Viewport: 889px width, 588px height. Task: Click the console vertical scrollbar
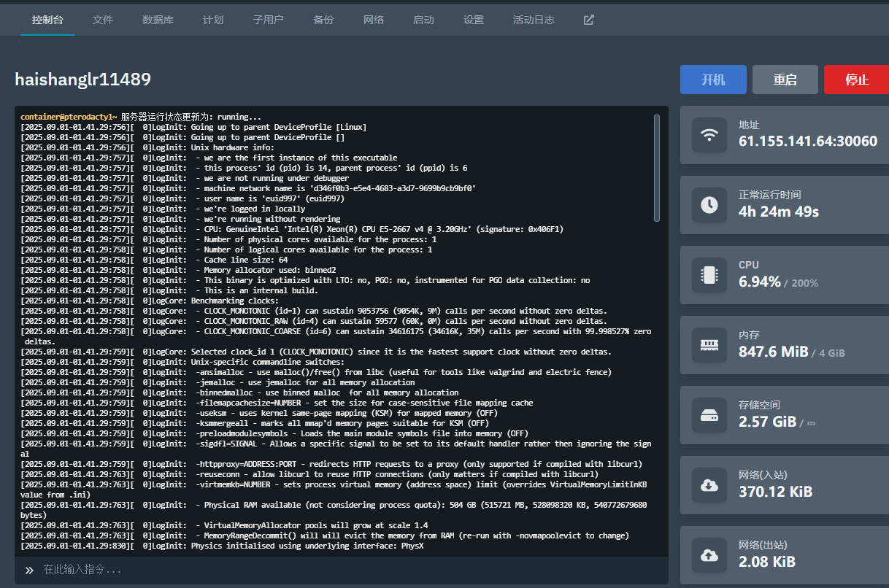pos(656,168)
